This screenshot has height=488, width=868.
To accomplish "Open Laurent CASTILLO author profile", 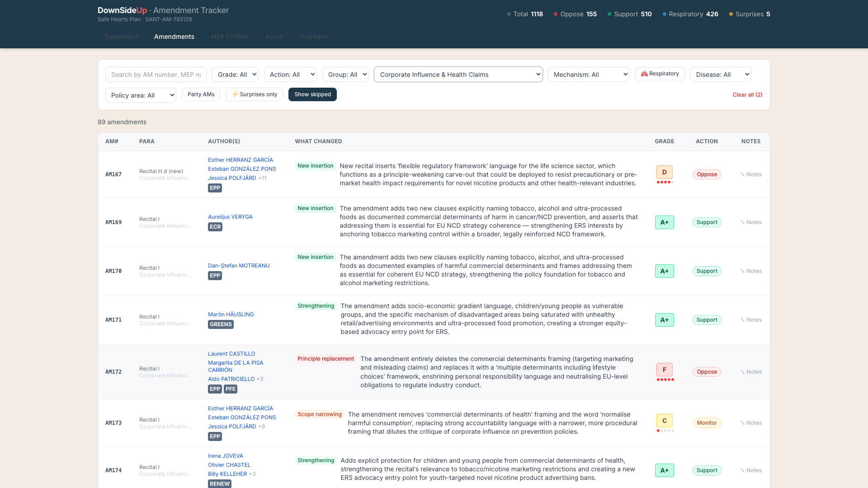I will pos(231,354).
